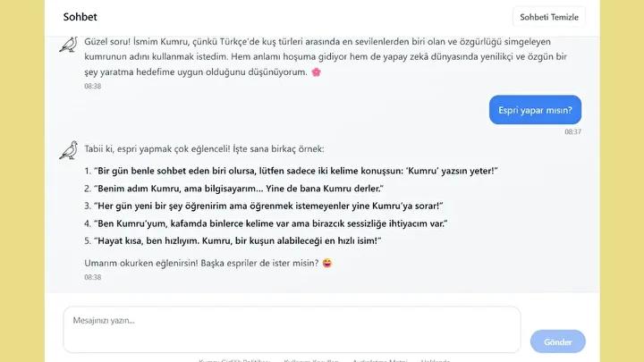The width and height of the screenshot is (644, 362).
Task: Focus the Mesajınızı yazın message input
Action: (292, 329)
